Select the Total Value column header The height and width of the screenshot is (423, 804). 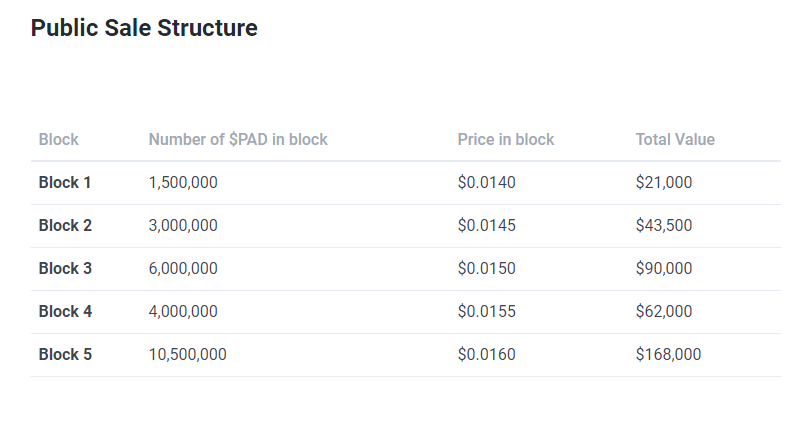pos(675,140)
